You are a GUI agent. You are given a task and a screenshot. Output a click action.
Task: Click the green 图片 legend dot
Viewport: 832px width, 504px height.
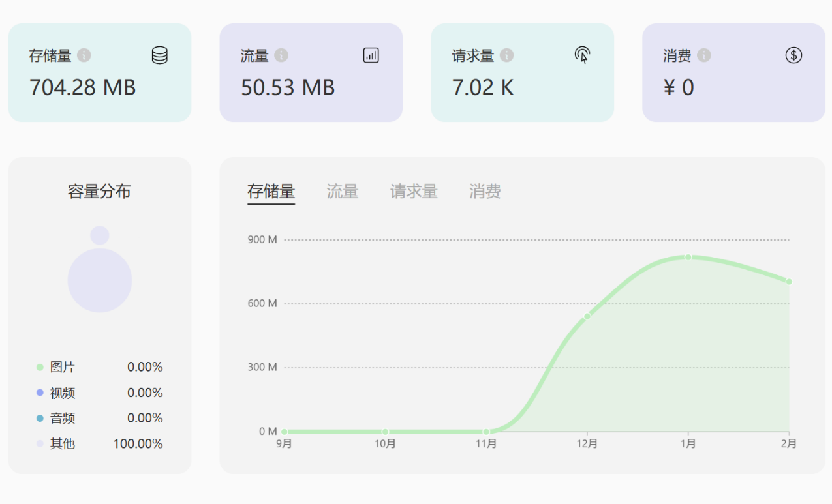click(40, 367)
